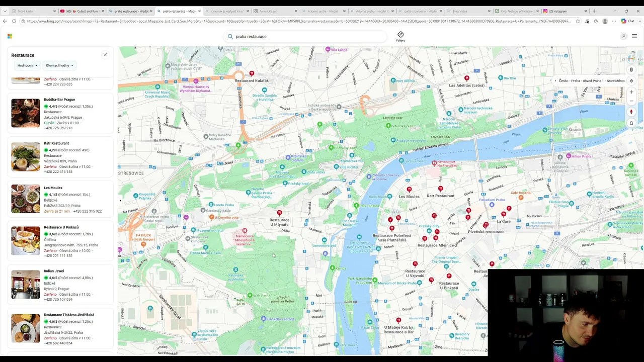This screenshot has height=362, width=644.
Task: Click the Les Moules thumbnail photo
Action: (26, 199)
